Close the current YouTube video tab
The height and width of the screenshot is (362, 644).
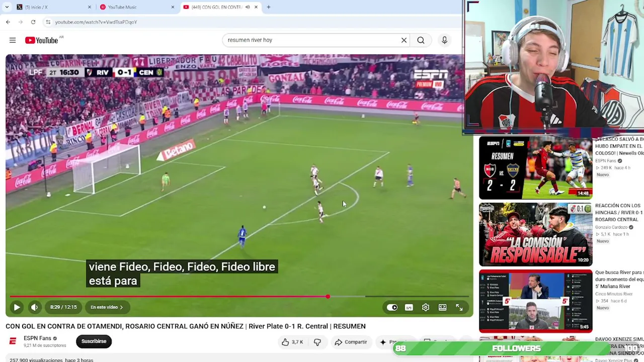pos(256,7)
